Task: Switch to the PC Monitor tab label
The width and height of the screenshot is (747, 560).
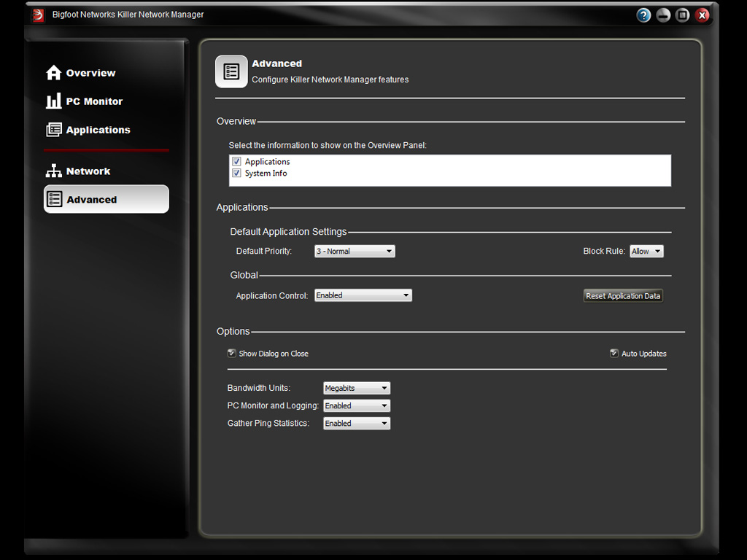Action: pyautogui.click(x=94, y=101)
